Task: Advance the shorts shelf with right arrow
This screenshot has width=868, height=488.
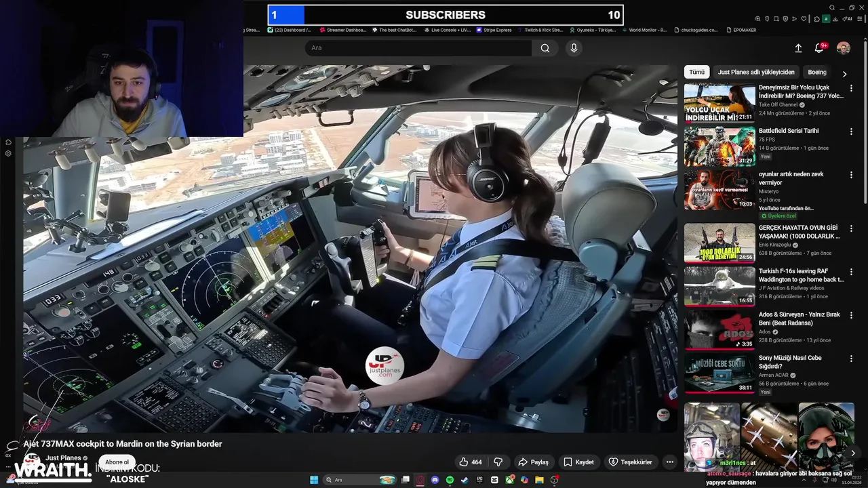Action: tap(852, 453)
